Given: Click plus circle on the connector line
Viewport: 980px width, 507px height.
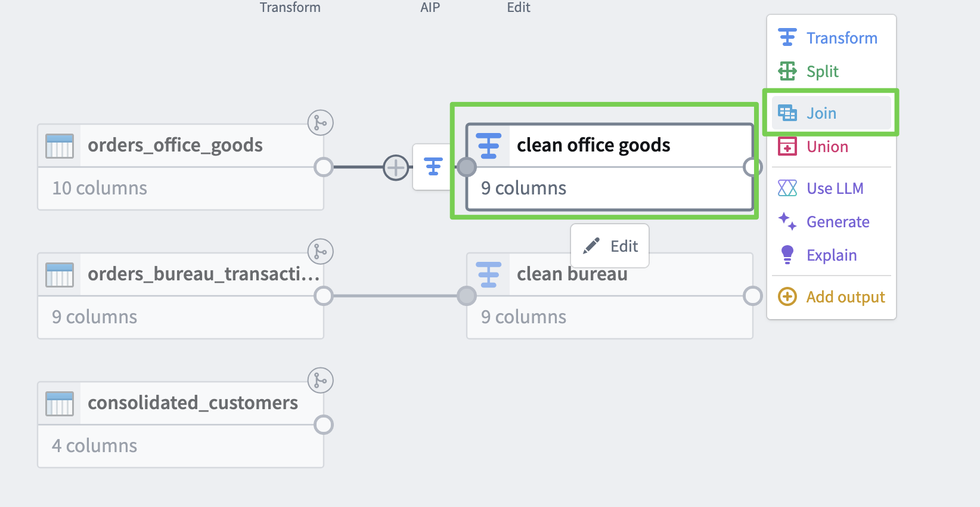Looking at the screenshot, I should (396, 168).
